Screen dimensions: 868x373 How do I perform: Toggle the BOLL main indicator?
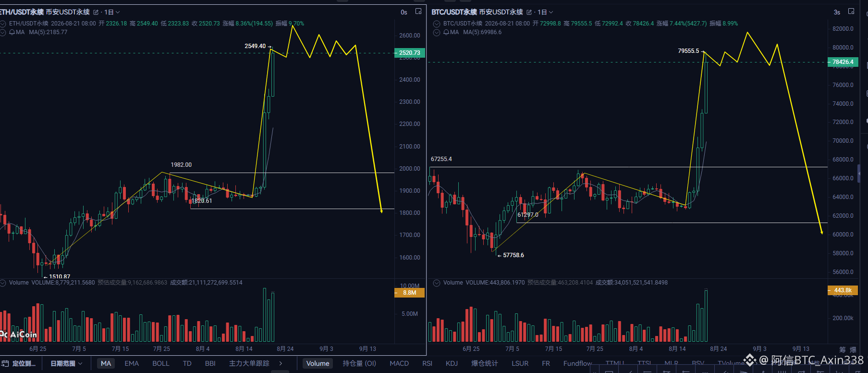pos(161,363)
